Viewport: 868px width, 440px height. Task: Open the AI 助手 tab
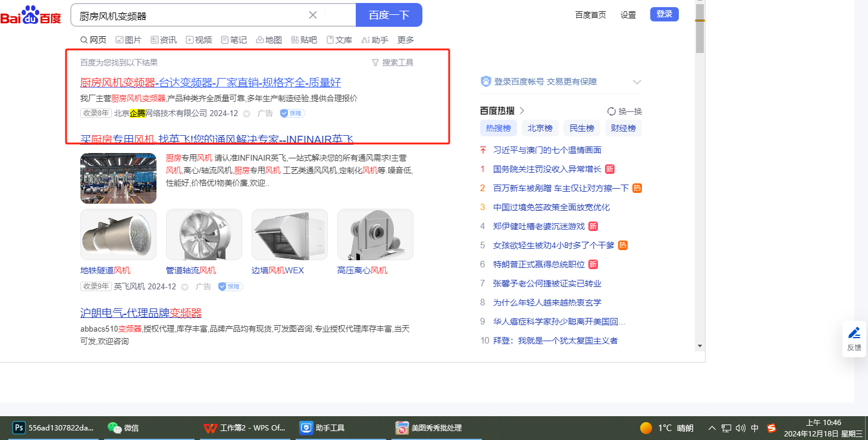coord(374,40)
